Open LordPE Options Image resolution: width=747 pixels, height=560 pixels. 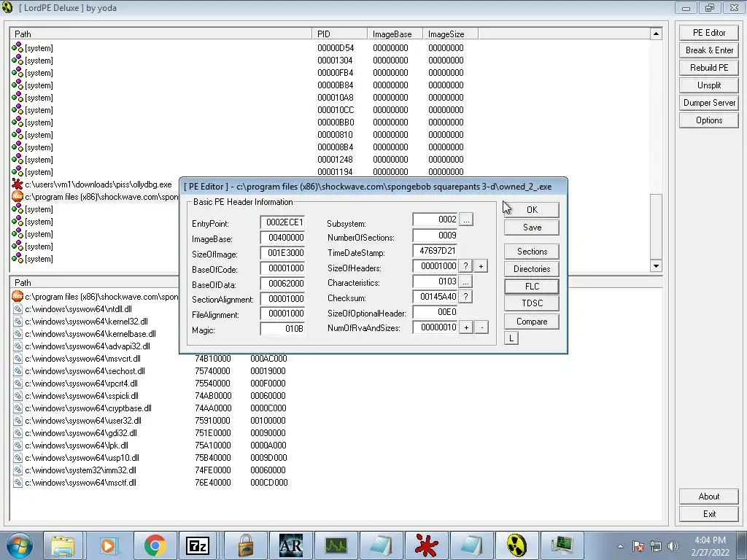coord(708,120)
